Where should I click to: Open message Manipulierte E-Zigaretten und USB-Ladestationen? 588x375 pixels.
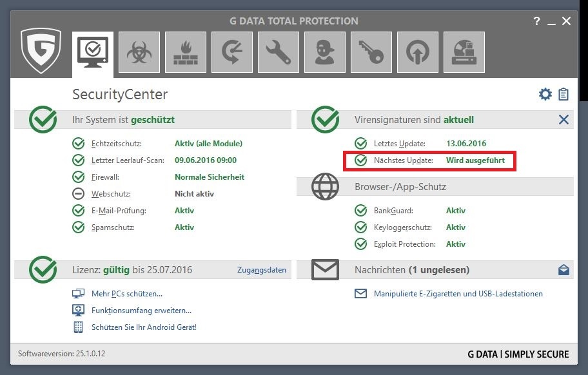(458, 294)
